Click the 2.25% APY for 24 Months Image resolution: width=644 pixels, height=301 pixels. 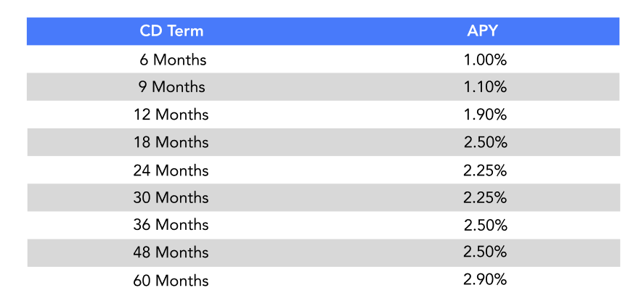(485, 170)
